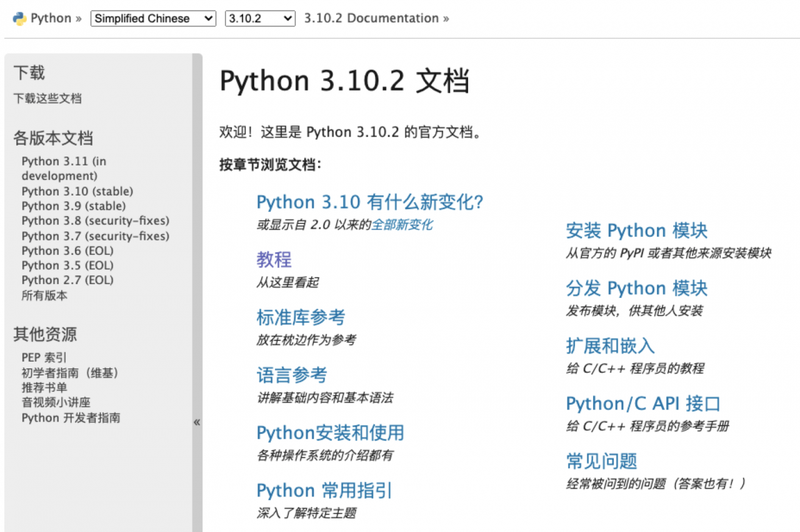Open Python 3.10 有什么新变化 heading link
Viewport: 800px width, 532px height.
[x=370, y=202]
